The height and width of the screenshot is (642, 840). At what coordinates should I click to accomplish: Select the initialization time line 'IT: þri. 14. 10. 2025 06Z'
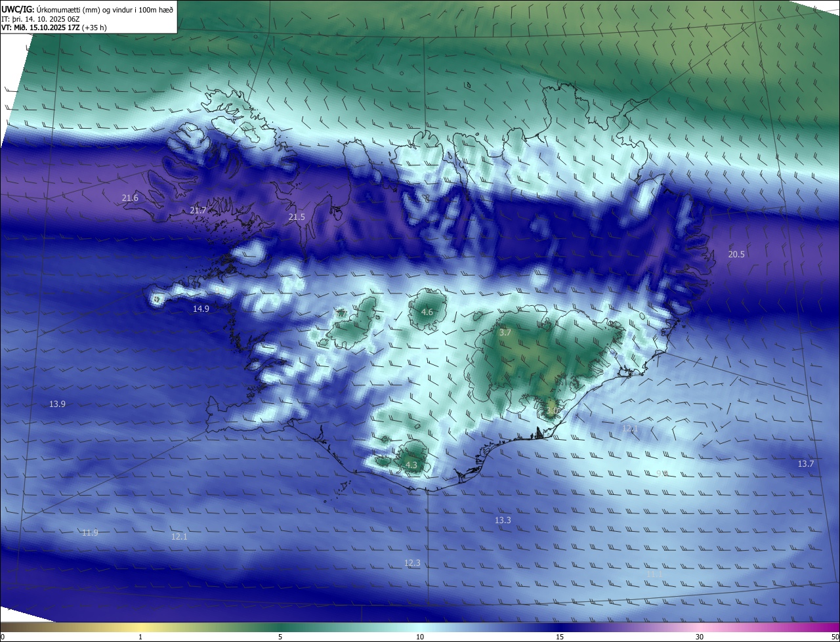click(x=41, y=18)
